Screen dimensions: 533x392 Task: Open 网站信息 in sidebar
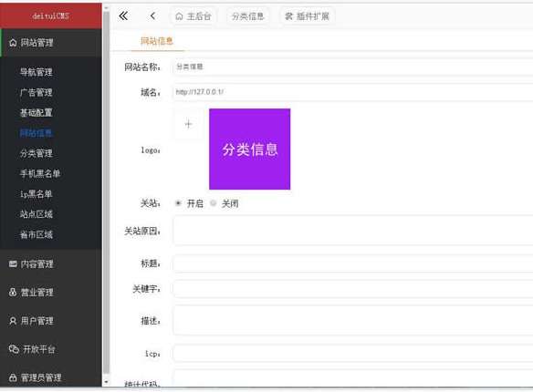(x=36, y=133)
